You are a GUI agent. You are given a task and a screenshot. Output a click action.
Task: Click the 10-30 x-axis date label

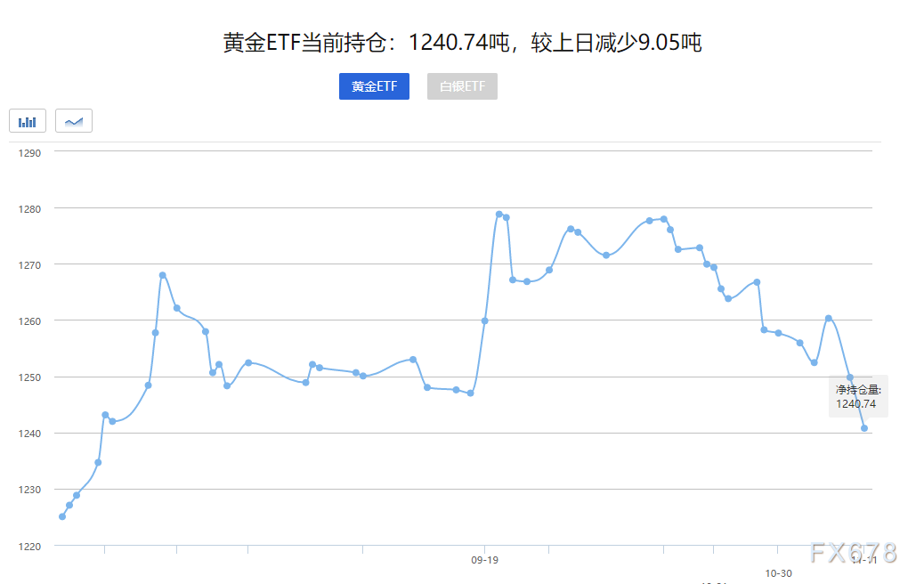pyautogui.click(x=779, y=572)
